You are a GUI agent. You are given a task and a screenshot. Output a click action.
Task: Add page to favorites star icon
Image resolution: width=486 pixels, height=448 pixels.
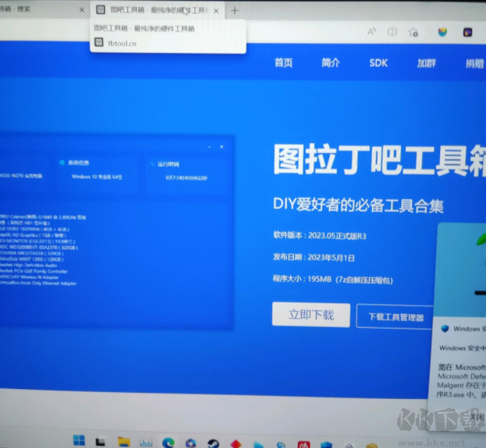coord(413,32)
